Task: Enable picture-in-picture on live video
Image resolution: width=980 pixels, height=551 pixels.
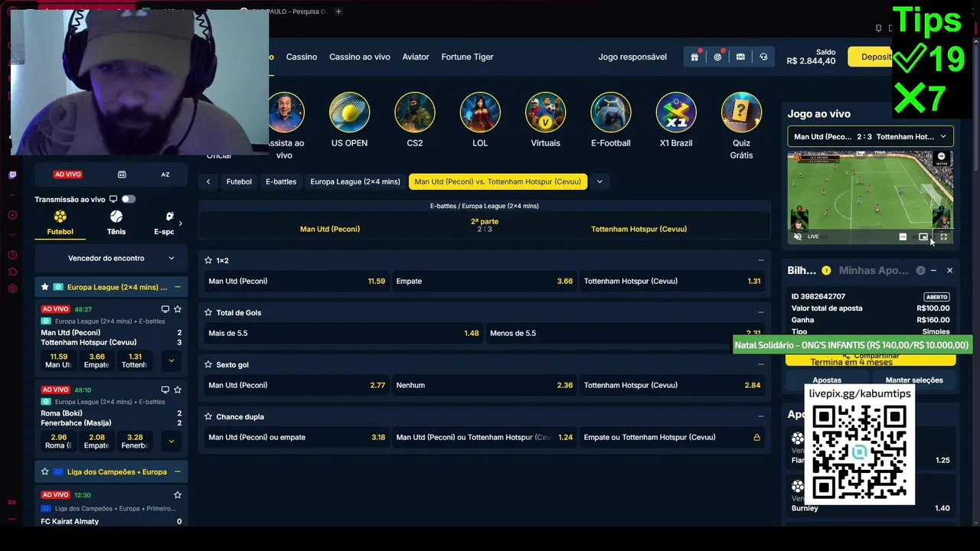Action: tap(923, 236)
